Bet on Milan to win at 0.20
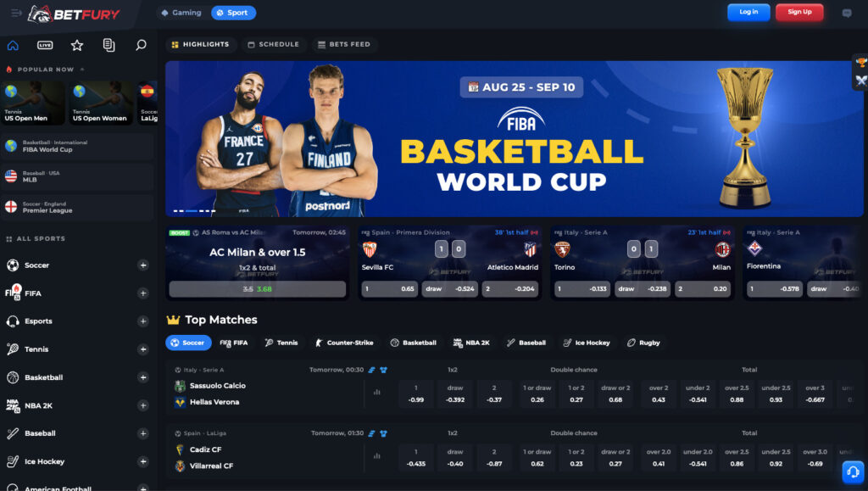Screen dimensions: 868x491 tap(703, 289)
